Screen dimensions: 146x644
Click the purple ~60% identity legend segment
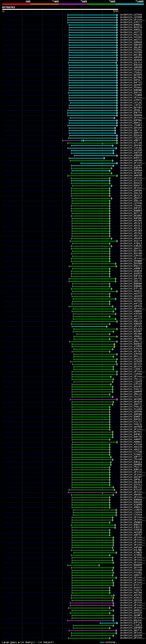(73, 4)
